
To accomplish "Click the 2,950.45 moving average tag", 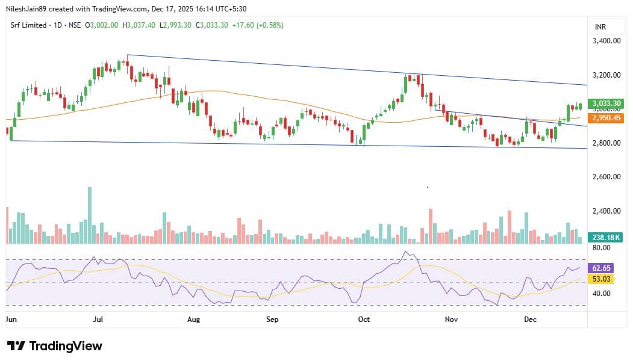I will click(606, 118).
